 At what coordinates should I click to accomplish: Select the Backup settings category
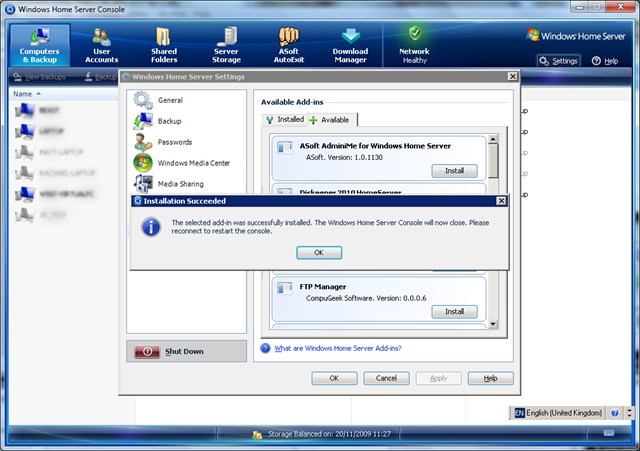click(169, 121)
